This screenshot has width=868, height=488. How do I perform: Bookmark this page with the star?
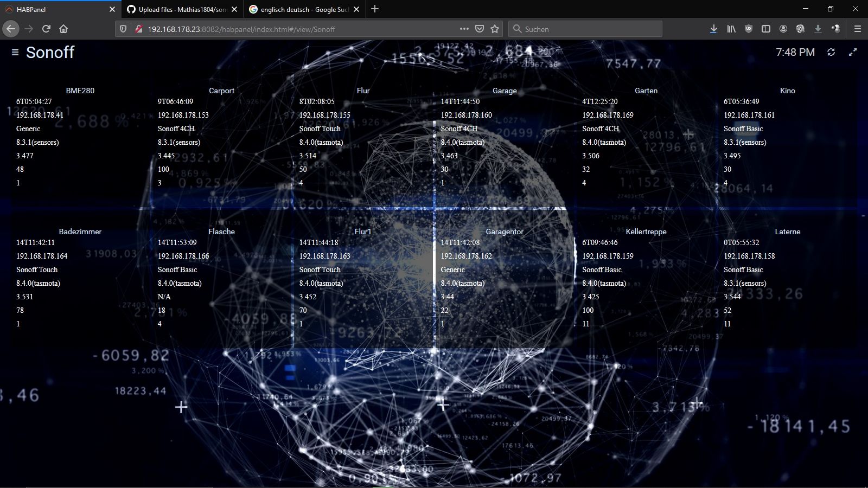tap(495, 29)
